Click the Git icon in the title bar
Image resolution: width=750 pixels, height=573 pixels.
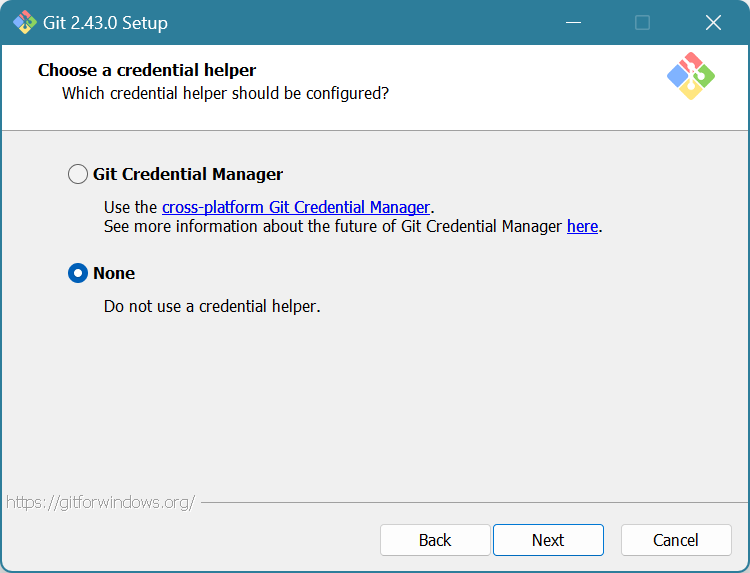tap(24, 22)
